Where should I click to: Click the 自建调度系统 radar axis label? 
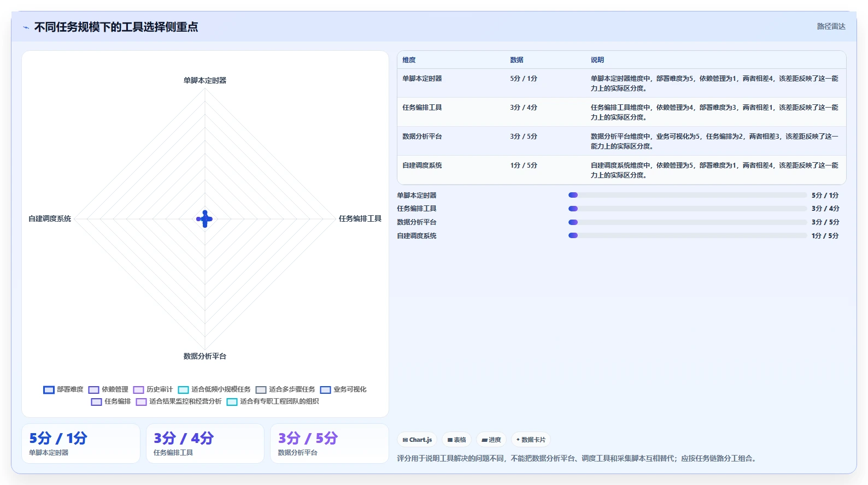tap(50, 218)
